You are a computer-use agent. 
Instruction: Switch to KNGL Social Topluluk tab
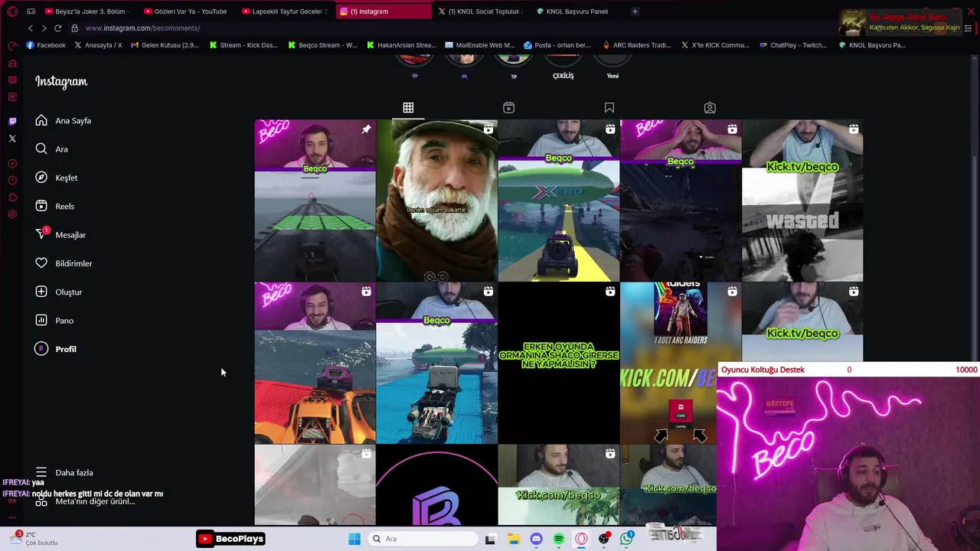(x=481, y=11)
